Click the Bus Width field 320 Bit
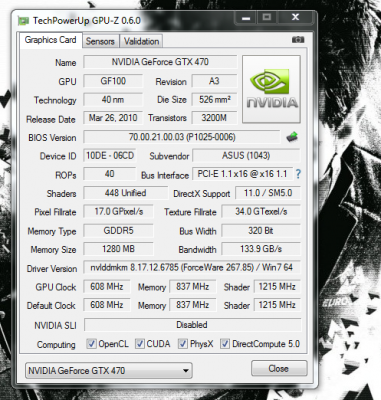The image size is (381, 400). (261, 231)
